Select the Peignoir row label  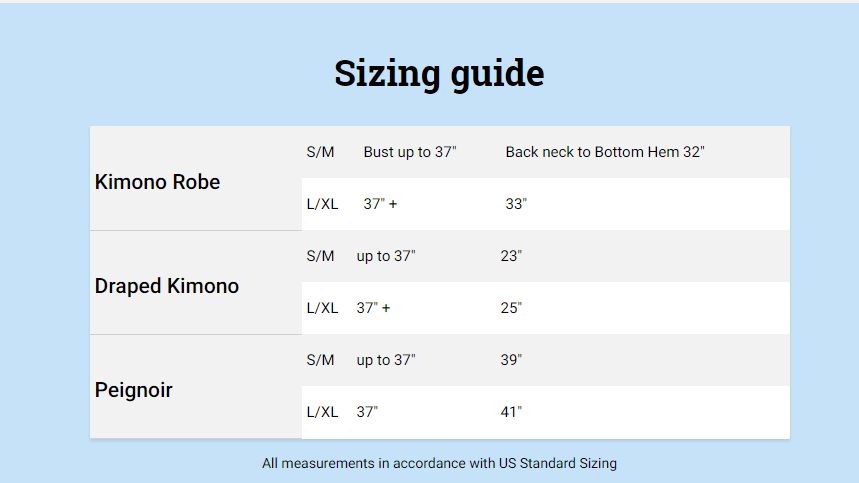133,390
